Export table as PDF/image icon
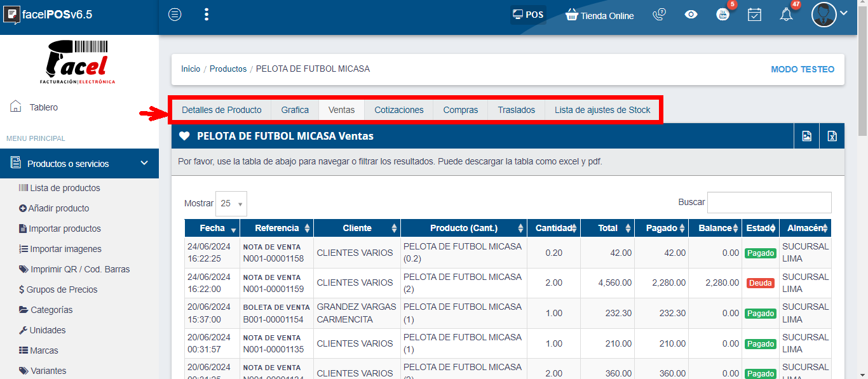 click(x=807, y=136)
